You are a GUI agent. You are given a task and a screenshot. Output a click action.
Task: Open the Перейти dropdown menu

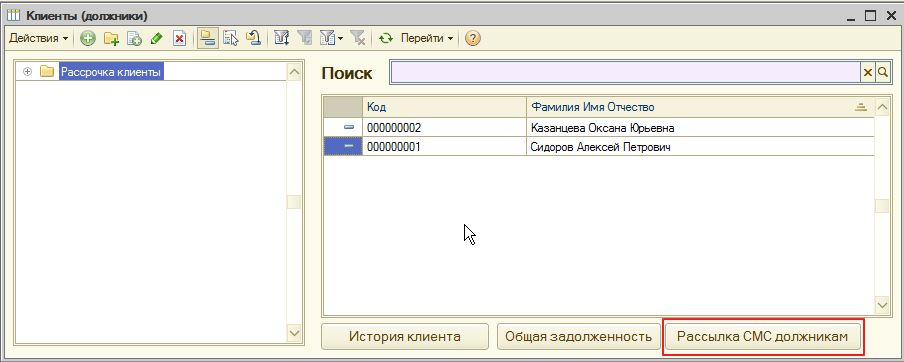[427, 39]
